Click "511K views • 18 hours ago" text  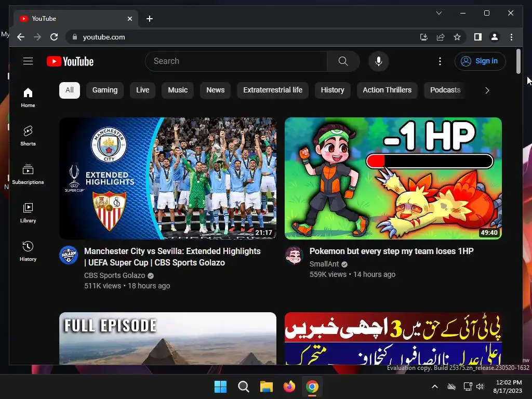point(127,286)
